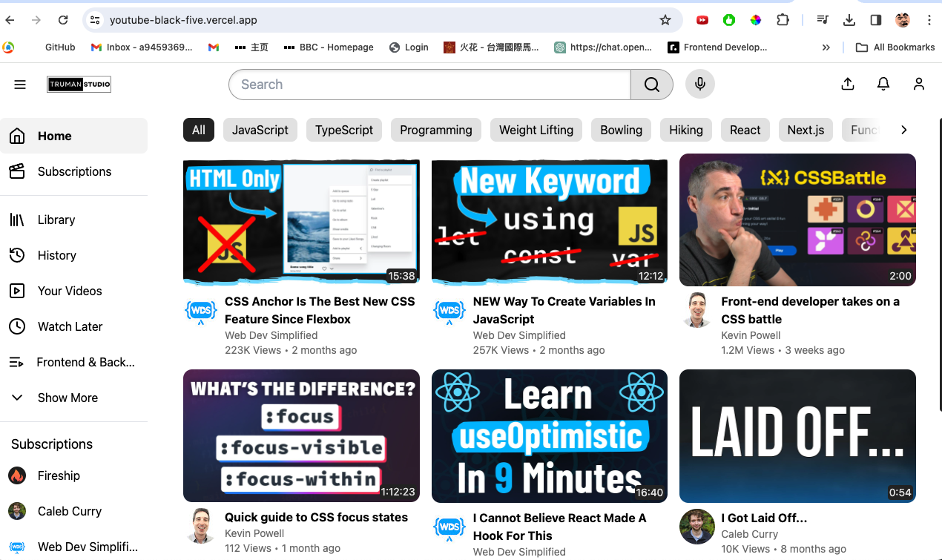Open the 'I Got Laid Off...' video title
This screenshot has height=560, width=942.
[764, 518]
